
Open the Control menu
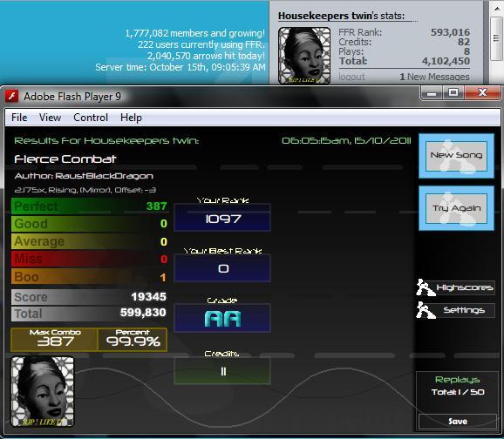tap(91, 118)
